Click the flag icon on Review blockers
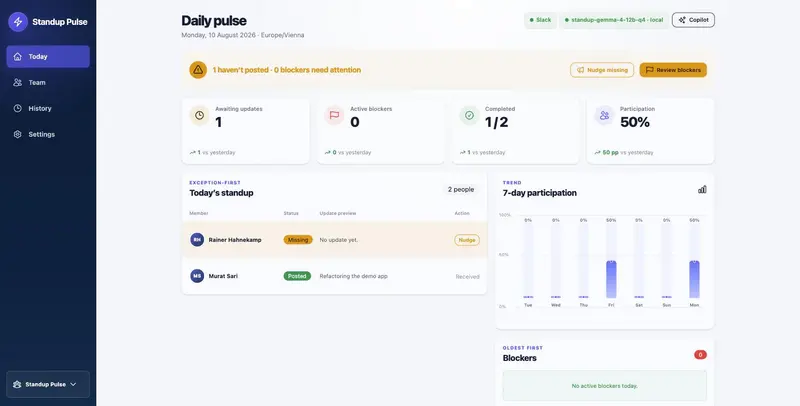 [x=649, y=70]
